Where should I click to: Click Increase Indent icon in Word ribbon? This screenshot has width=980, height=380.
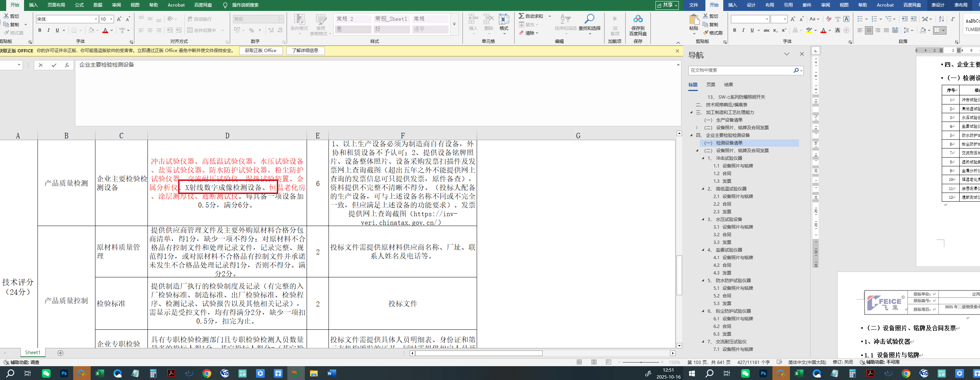click(x=913, y=19)
